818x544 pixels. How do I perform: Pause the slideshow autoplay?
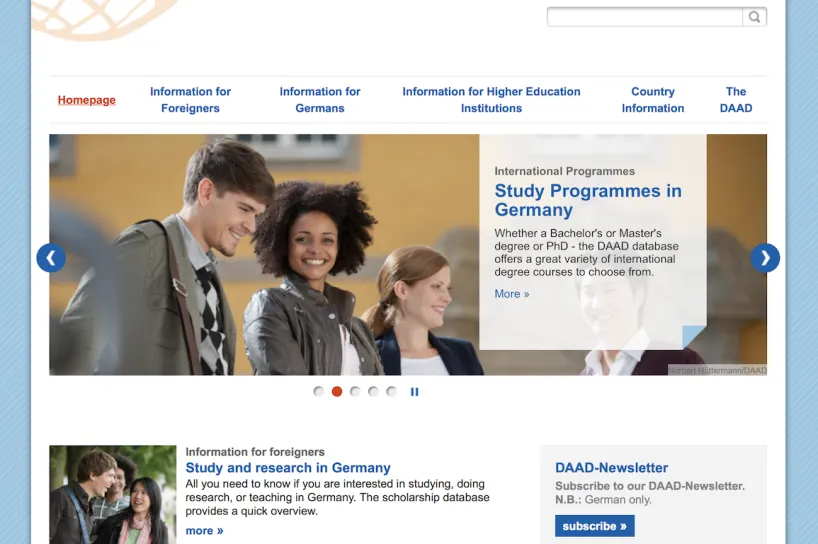pyautogui.click(x=414, y=392)
